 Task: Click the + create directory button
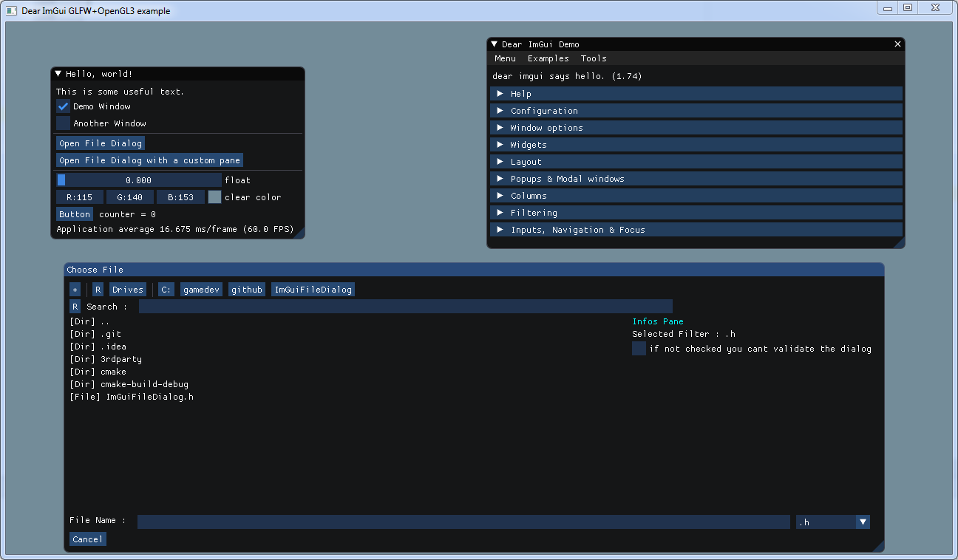(x=75, y=290)
